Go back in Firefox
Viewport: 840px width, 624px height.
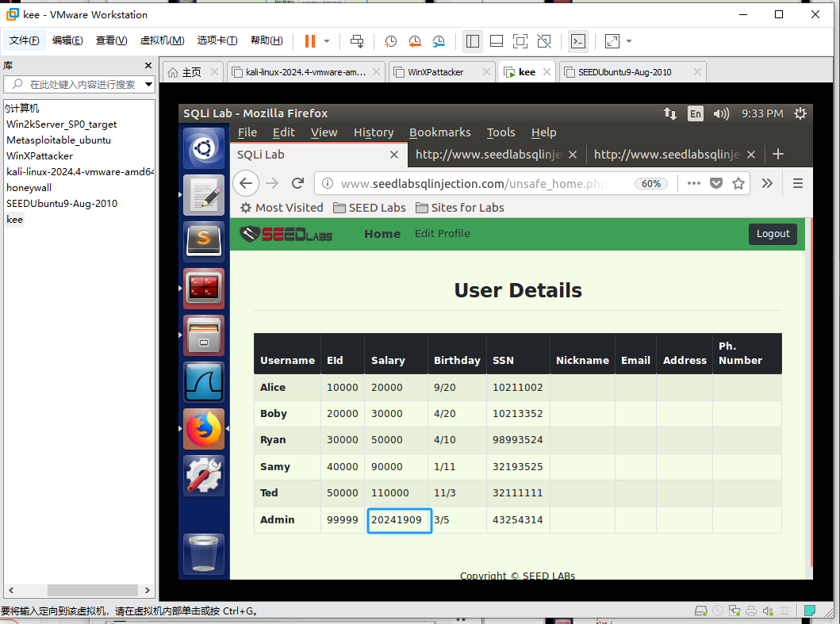click(246, 184)
